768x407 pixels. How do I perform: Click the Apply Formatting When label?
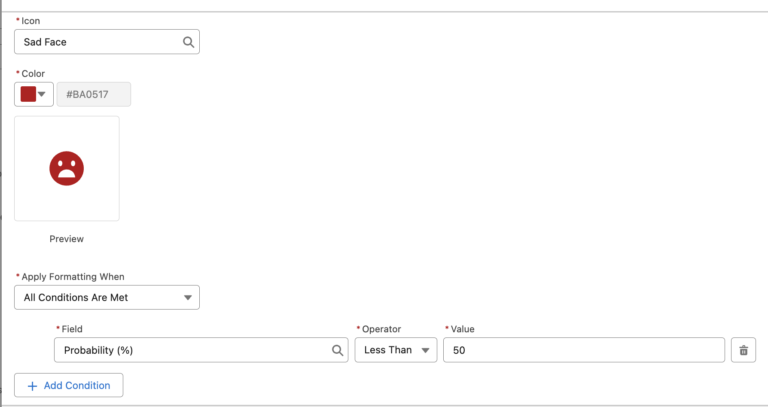pos(72,276)
